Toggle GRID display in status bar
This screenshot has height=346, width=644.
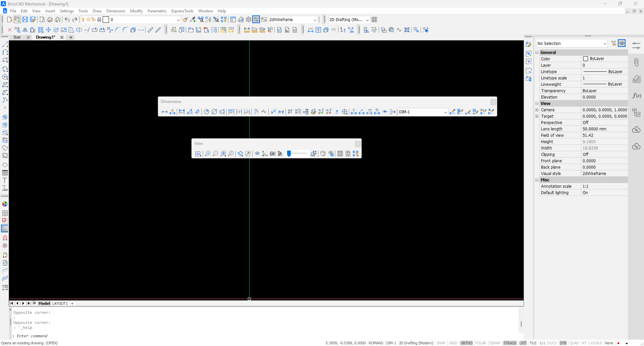click(x=453, y=343)
